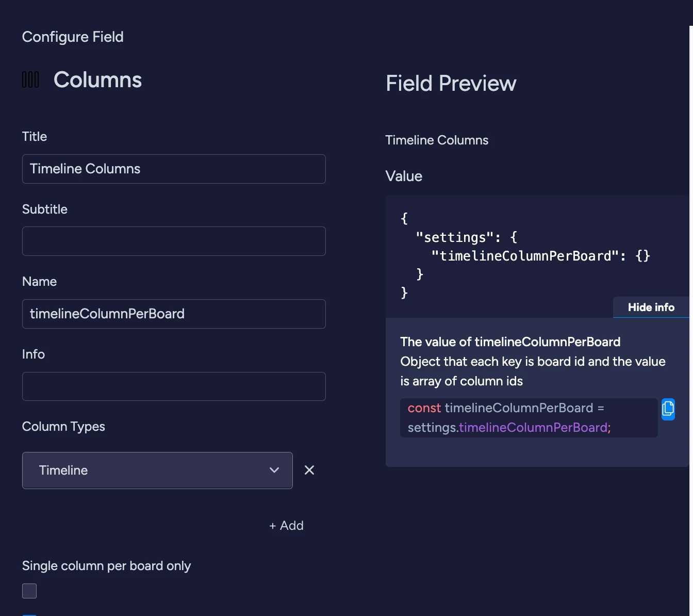Copy the timelineColumnPerBoard code snippet
693x616 pixels.
pyautogui.click(x=668, y=410)
